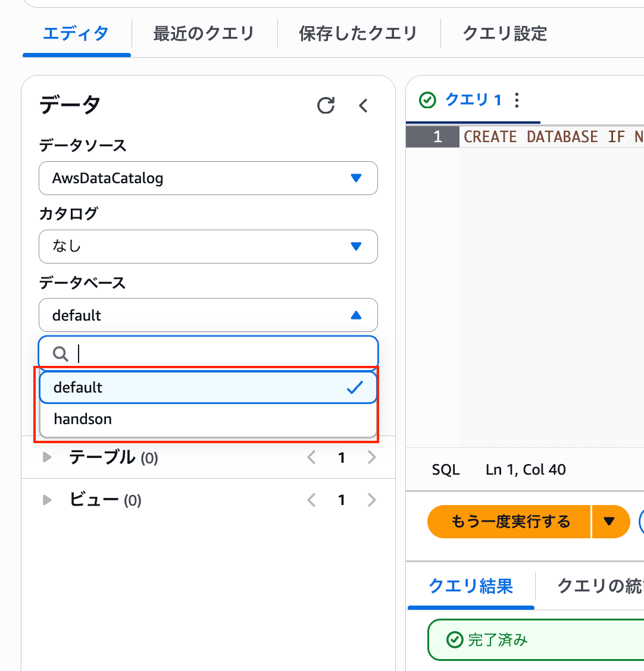Open the catalog dropdown showing なし
The image size is (644, 671).
208,246
